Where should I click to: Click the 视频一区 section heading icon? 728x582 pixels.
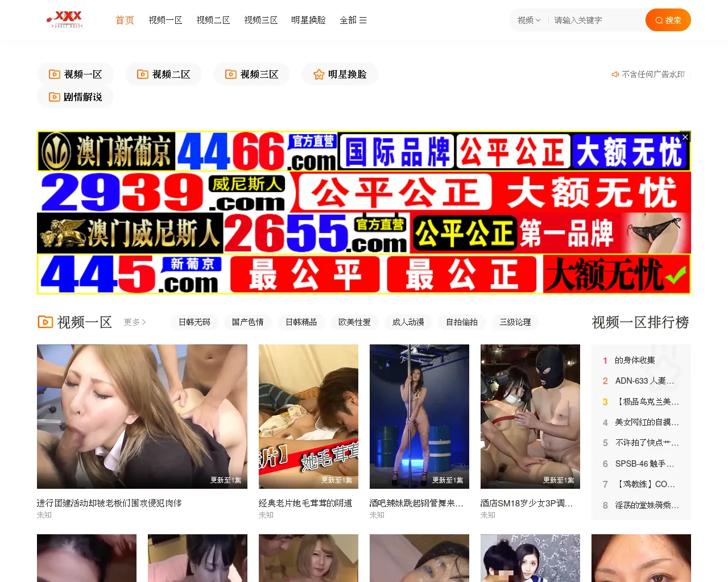tap(45, 322)
